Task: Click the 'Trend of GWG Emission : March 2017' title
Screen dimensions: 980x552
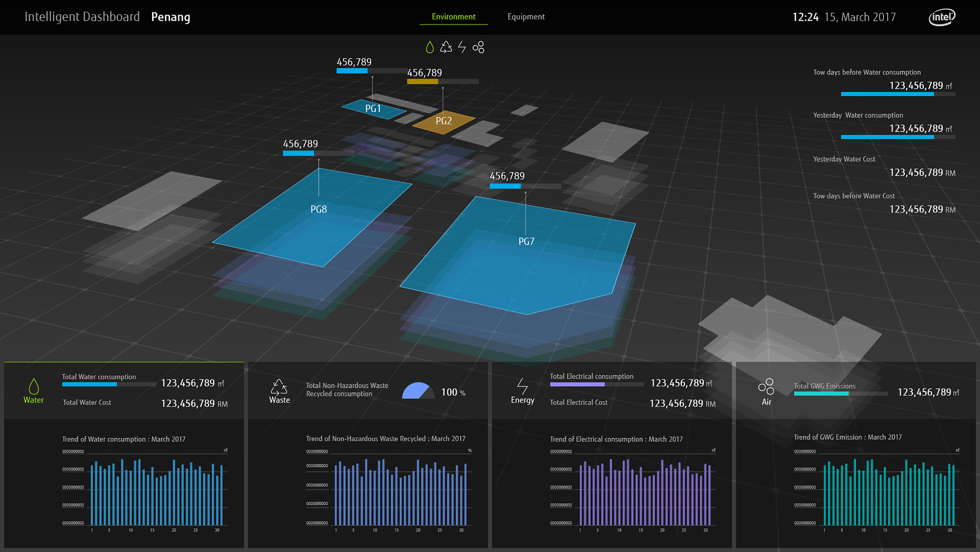Action: (x=847, y=437)
